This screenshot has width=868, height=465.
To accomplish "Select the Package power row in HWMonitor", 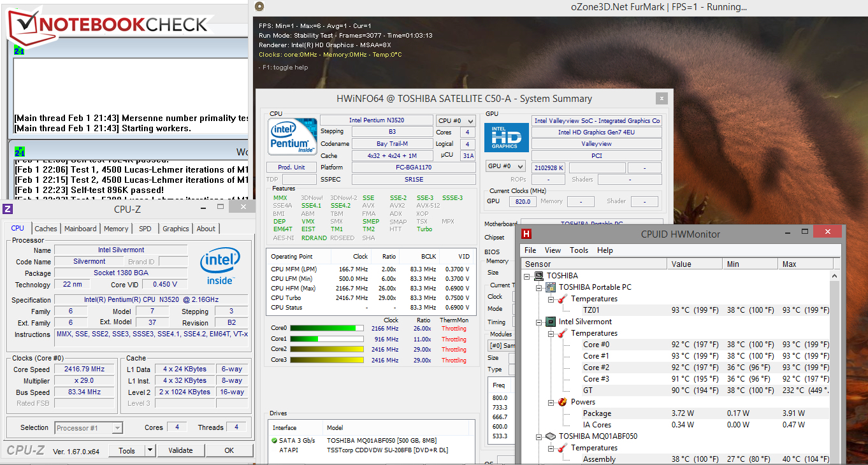I will point(677,413).
